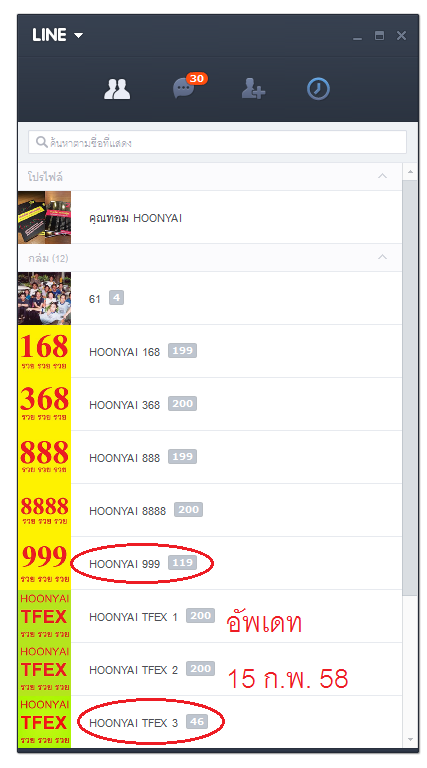Select HOONYAI TFEX 3 group
This screenshot has height=768, width=427.
[210, 722]
